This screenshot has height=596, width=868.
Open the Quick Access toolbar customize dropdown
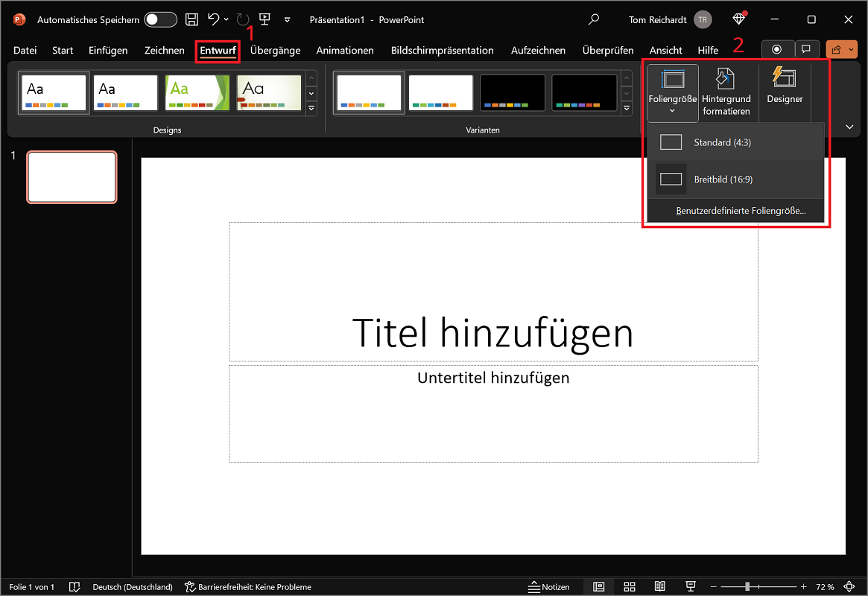pyautogui.click(x=288, y=19)
